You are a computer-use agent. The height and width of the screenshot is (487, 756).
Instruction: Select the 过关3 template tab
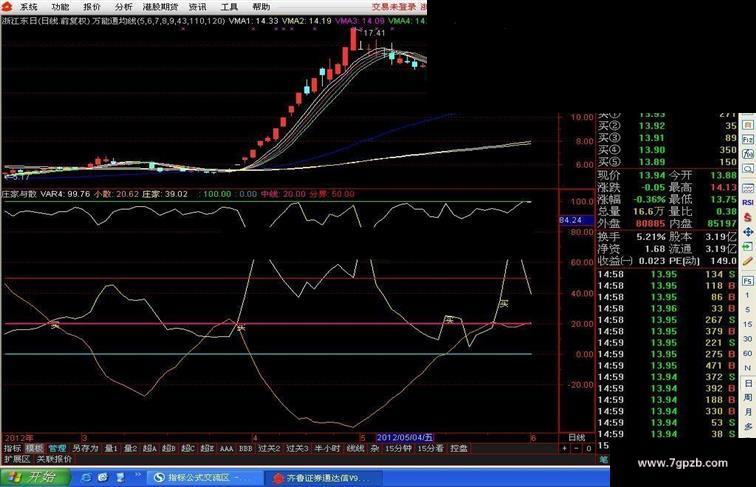[297, 448]
